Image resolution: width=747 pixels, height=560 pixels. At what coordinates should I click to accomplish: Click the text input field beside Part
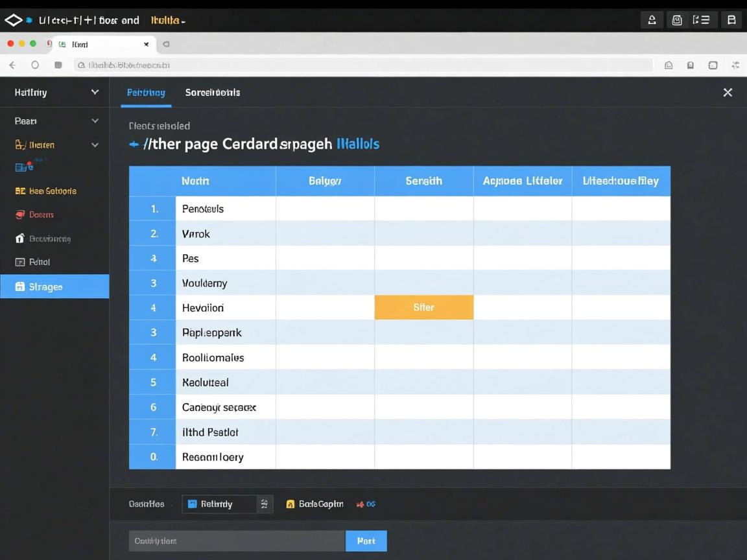(x=236, y=541)
